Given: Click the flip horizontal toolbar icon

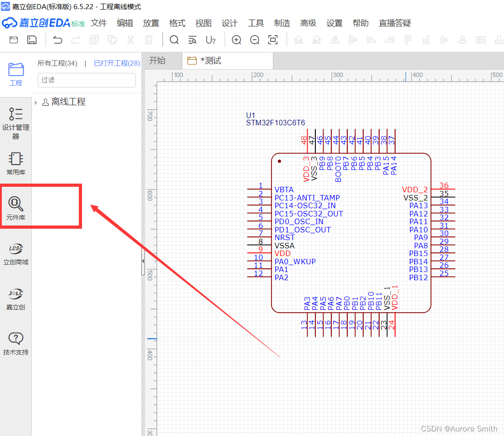Looking at the screenshot, I should (335, 40).
